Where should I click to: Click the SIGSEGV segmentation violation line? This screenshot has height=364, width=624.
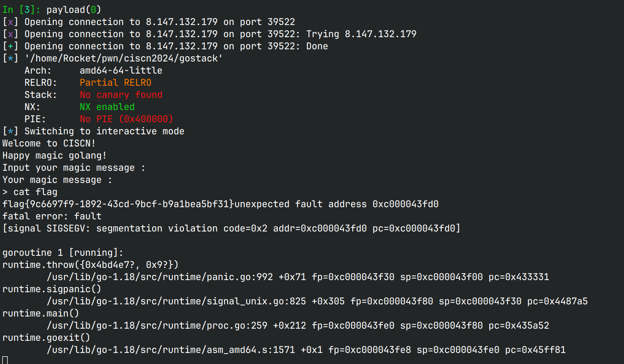pos(231,229)
